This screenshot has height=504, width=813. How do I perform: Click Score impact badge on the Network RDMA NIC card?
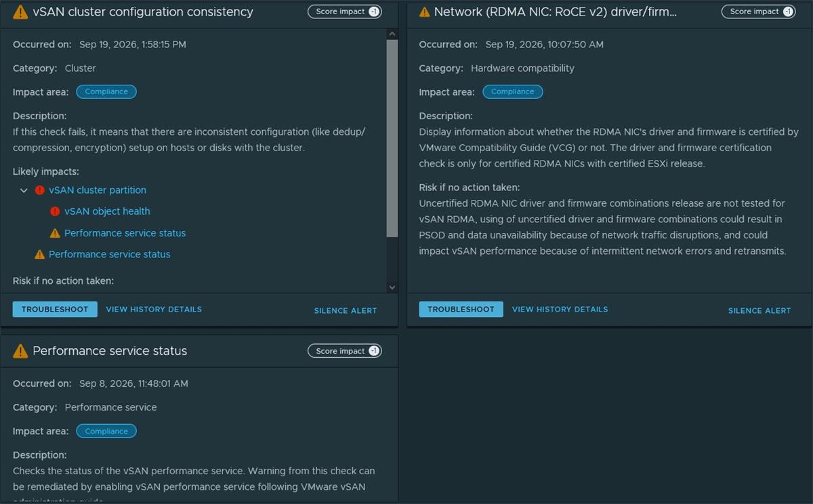coord(759,12)
